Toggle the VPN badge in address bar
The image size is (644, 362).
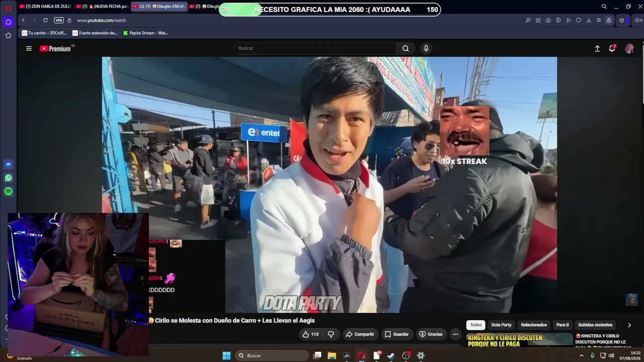[59, 20]
